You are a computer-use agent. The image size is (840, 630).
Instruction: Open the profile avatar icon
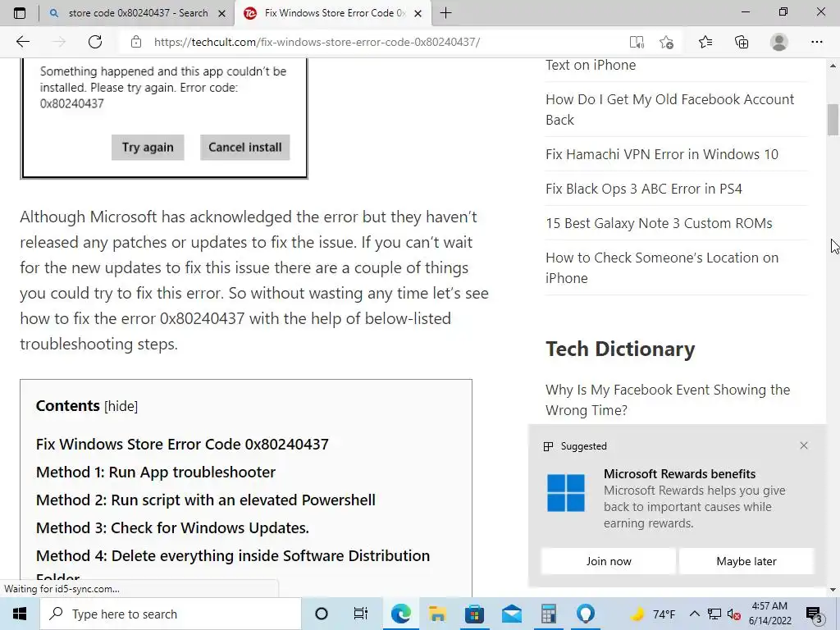[x=779, y=42]
